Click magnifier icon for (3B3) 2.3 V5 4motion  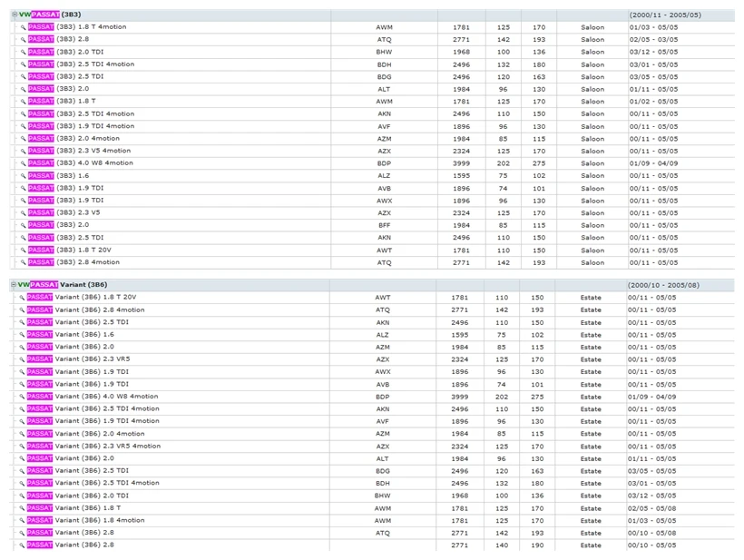coord(23,151)
